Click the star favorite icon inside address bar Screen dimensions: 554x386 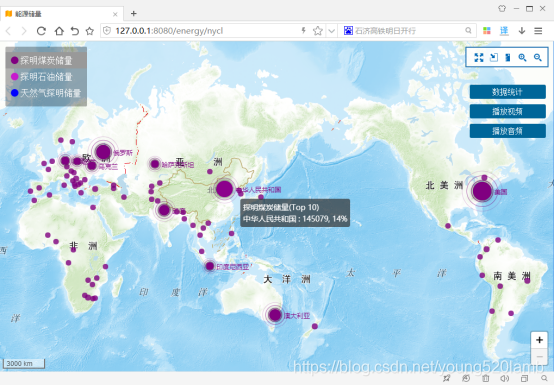click(318, 31)
